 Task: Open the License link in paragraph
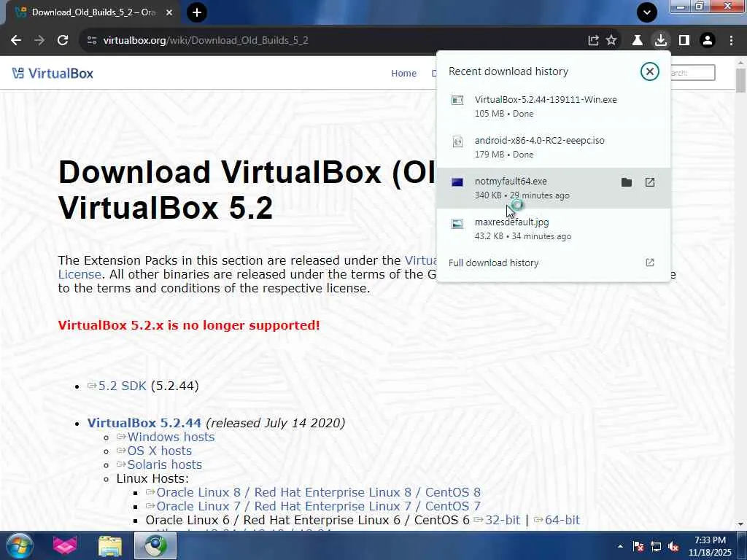[x=80, y=274]
